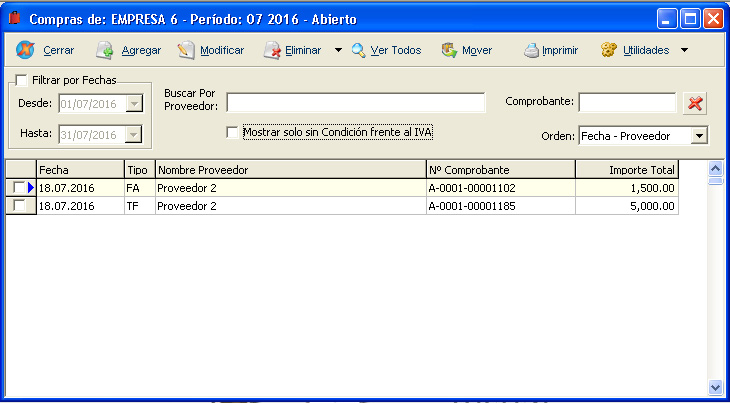Select the checkbox of the TF row
This screenshot has height=403, width=730.
19,205
